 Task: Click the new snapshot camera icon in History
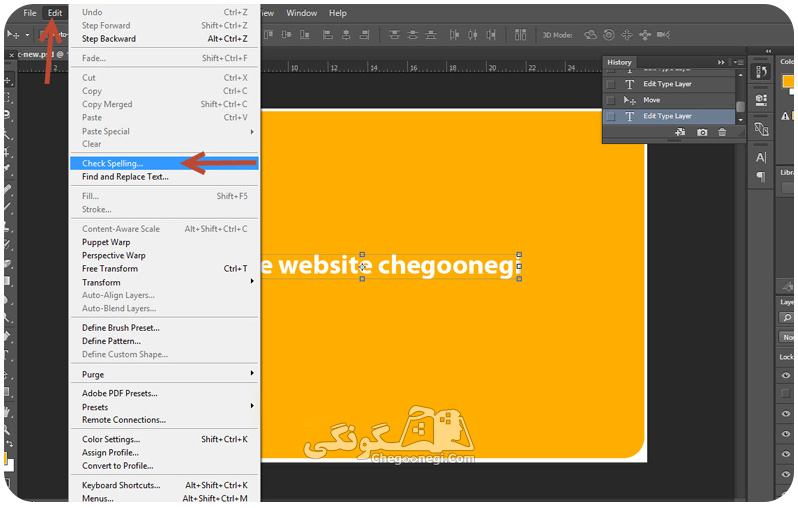[x=702, y=132]
